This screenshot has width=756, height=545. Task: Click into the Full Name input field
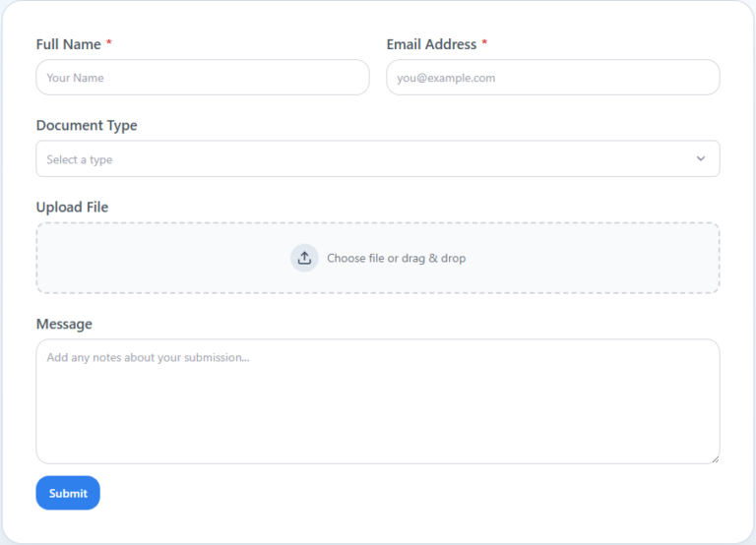coord(203,77)
